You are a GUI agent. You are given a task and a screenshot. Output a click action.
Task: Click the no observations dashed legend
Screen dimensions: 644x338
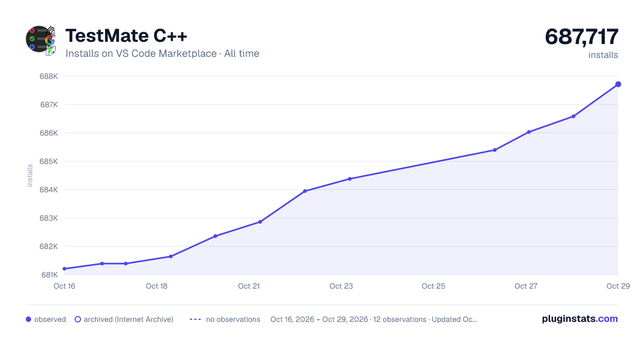coord(195,319)
